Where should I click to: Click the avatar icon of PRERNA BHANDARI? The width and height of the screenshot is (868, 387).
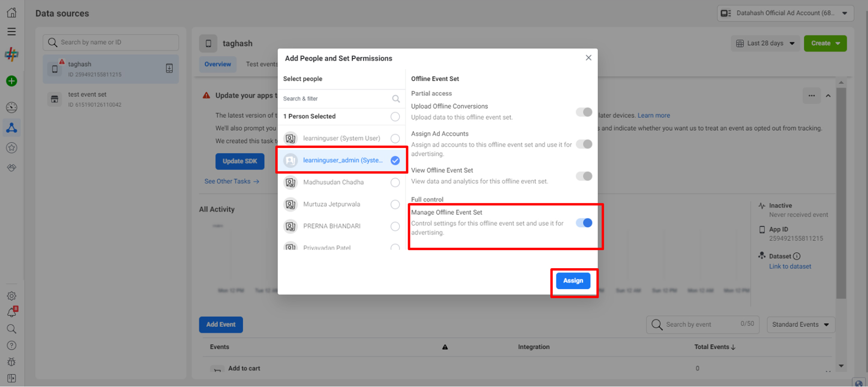coord(290,226)
